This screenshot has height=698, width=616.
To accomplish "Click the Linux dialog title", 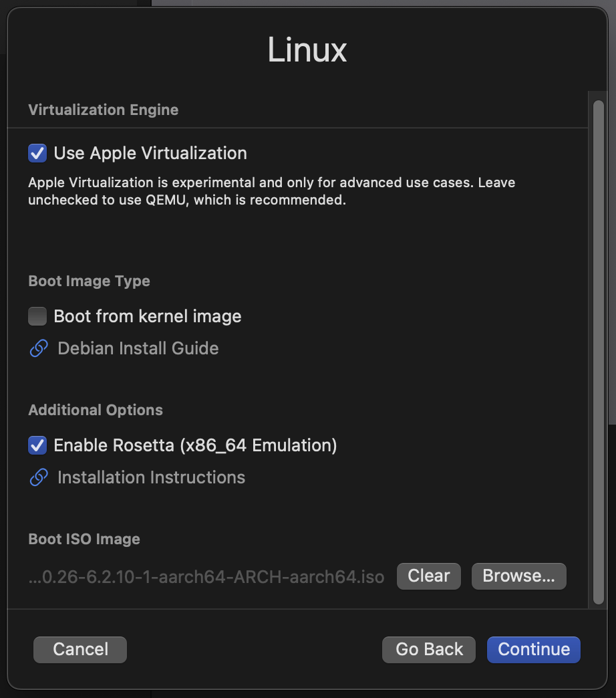I will point(307,49).
